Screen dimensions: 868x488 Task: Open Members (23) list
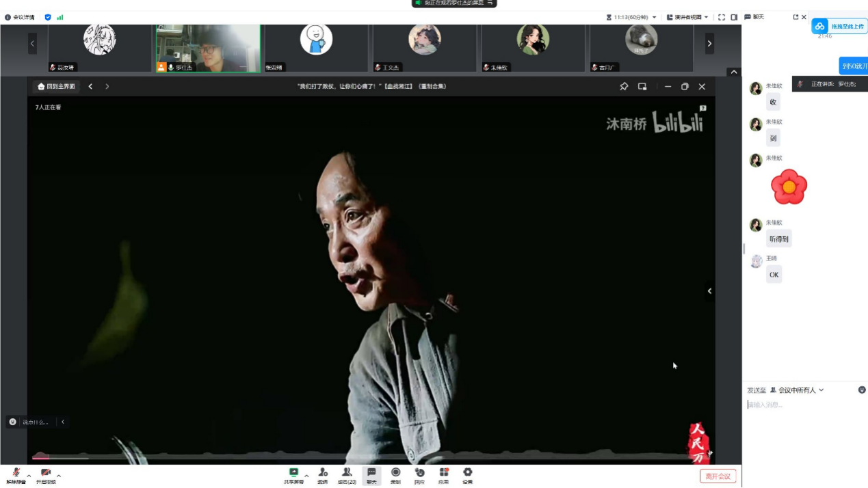point(347,476)
